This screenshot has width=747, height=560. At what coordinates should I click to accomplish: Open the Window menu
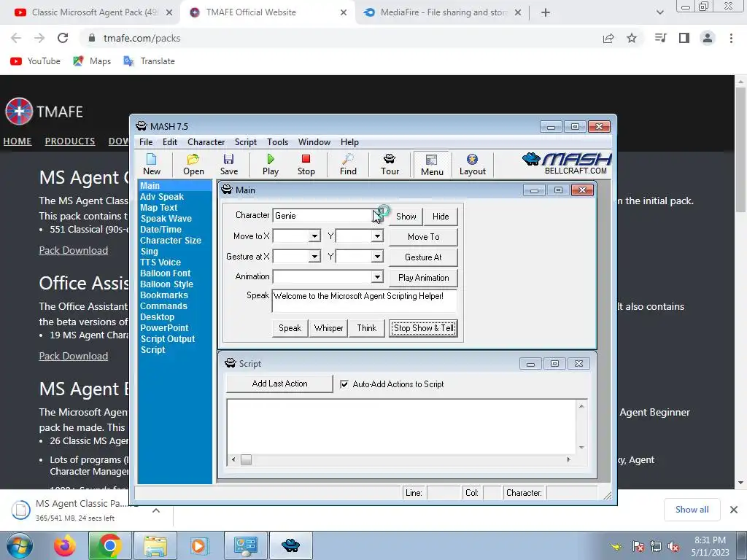[314, 142]
